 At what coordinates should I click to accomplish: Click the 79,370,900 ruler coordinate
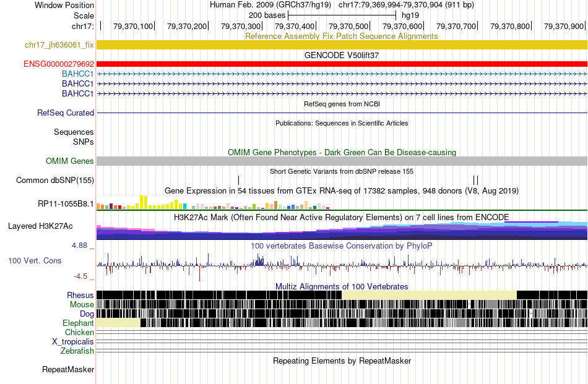(x=564, y=26)
